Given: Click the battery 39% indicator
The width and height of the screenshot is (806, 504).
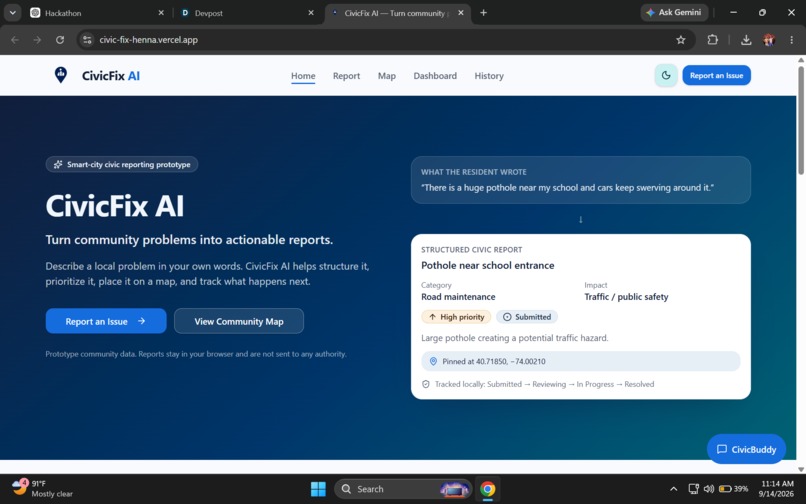Looking at the screenshot, I should 734,489.
